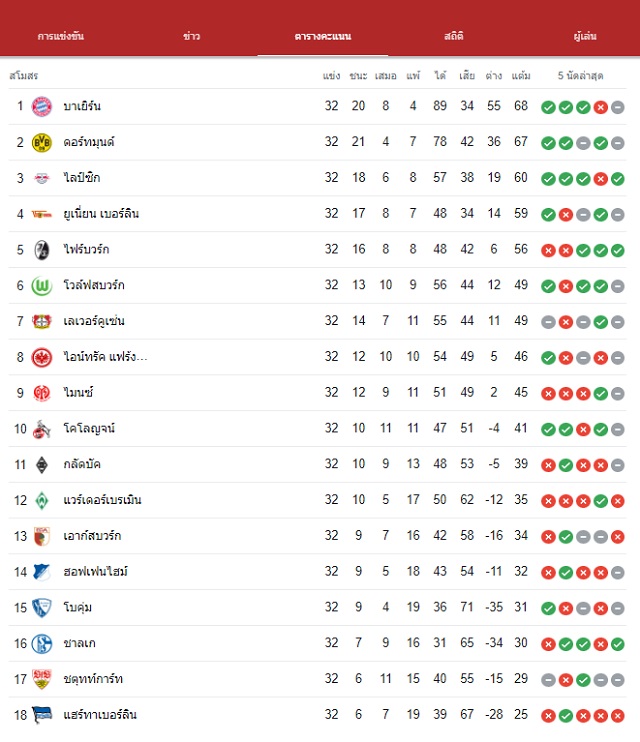Click the Eintracht Frankfurt eagle crest
The height and width of the screenshot is (742, 640).
click(x=42, y=357)
